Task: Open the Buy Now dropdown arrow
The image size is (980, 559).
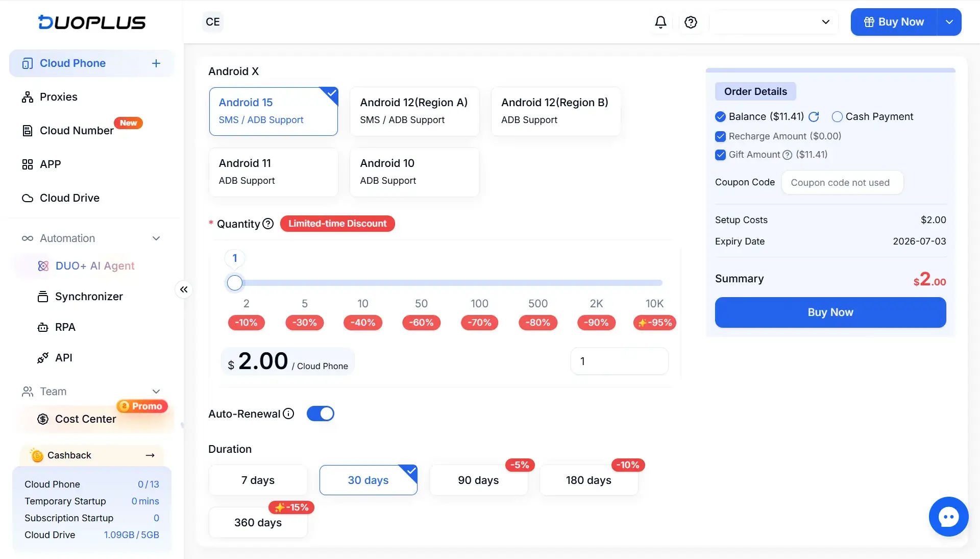Action: (949, 22)
